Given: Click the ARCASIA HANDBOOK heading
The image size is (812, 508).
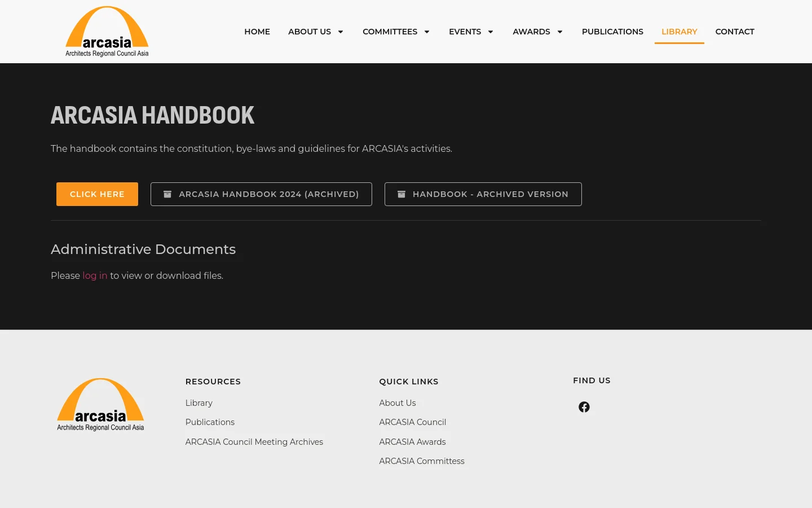Looking at the screenshot, I should pyautogui.click(x=152, y=115).
